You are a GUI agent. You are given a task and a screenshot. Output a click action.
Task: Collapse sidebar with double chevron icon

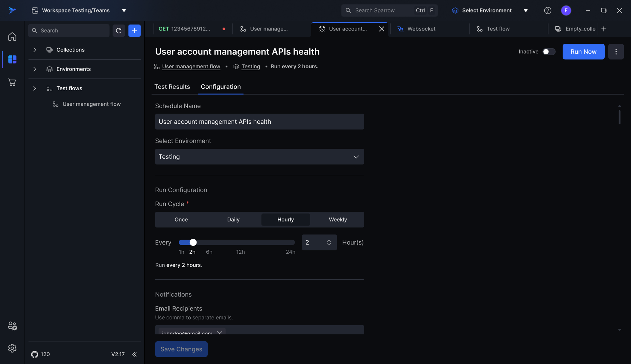(134, 354)
